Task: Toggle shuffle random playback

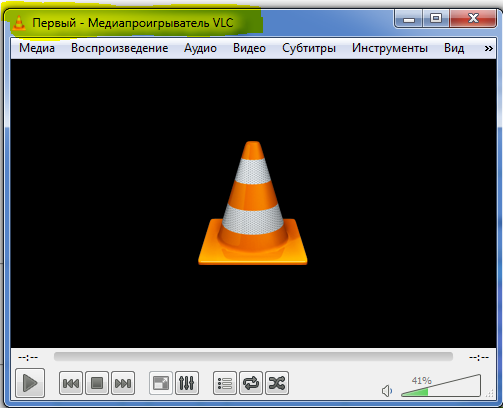Action: click(x=277, y=383)
